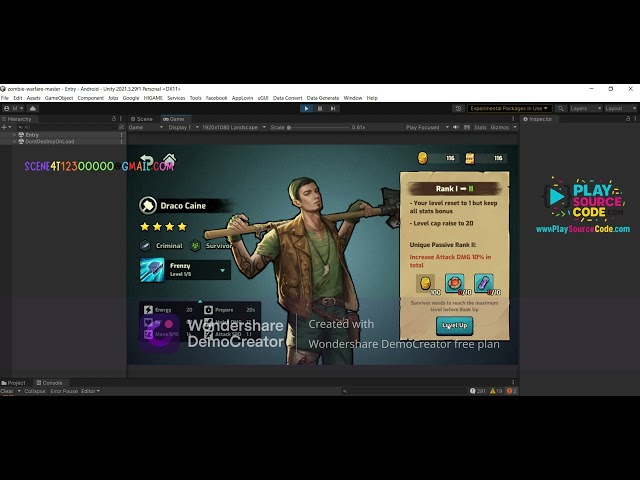Click the in-game home icon
Image resolution: width=640 pixels, height=480 pixels.
tap(169, 159)
